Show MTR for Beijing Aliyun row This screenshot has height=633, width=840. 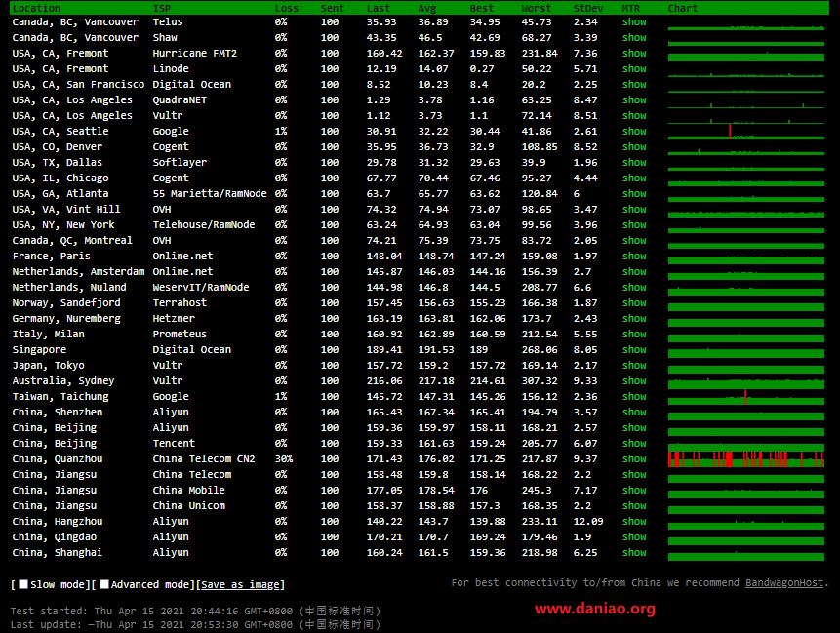(x=634, y=427)
